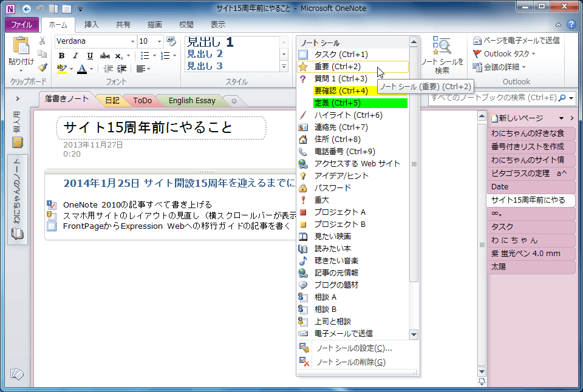The height and width of the screenshot is (392, 583).
Task: Select the 聴きたい音楽 music note tag
Action: [x=352, y=260]
